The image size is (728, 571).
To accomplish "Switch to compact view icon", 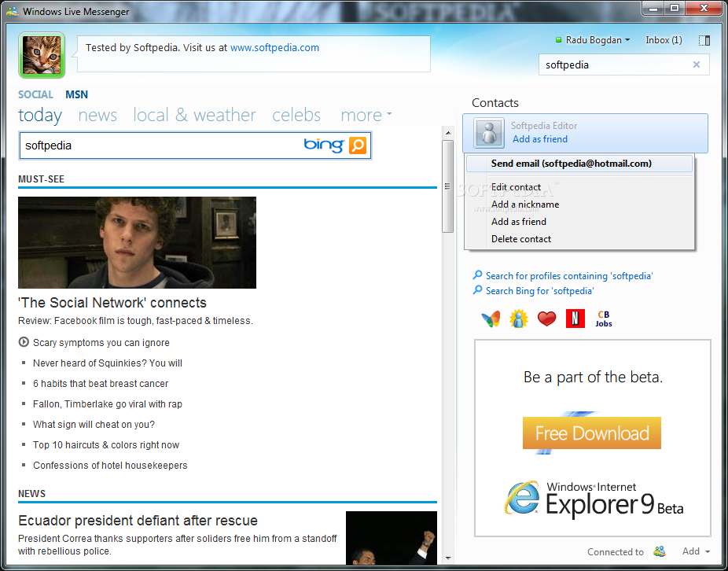I will tap(704, 40).
